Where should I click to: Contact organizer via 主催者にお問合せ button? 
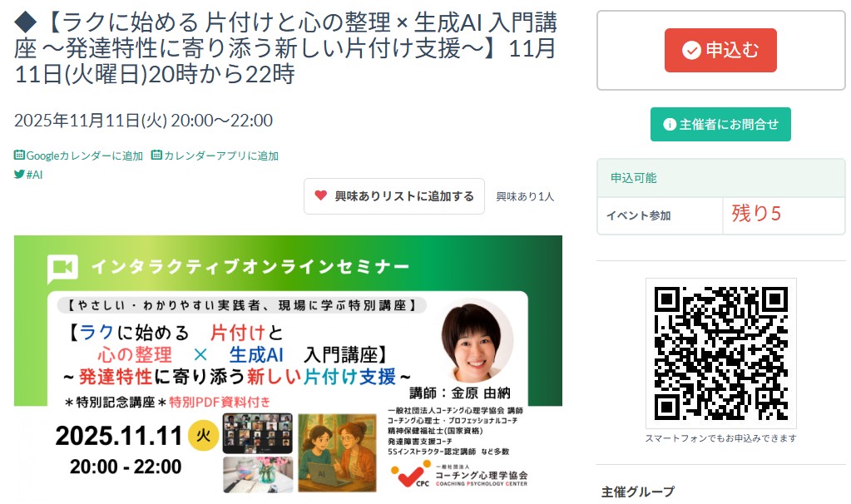tap(720, 124)
